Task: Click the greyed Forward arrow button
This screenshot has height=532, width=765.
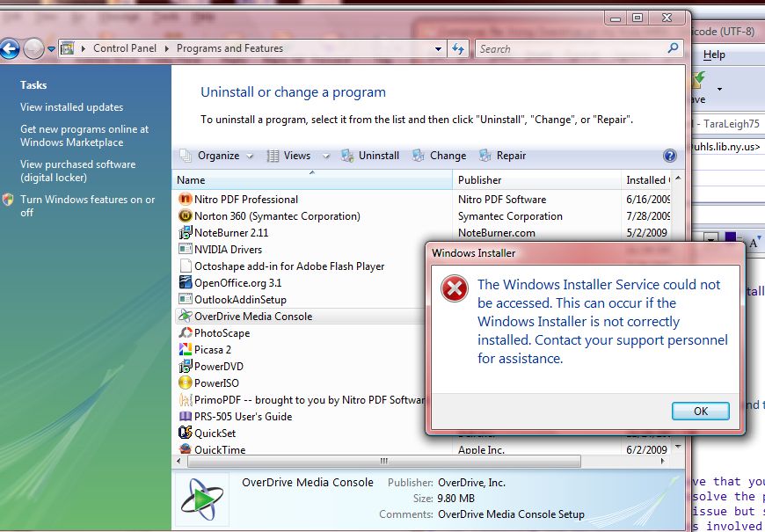Action: pyautogui.click(x=33, y=49)
